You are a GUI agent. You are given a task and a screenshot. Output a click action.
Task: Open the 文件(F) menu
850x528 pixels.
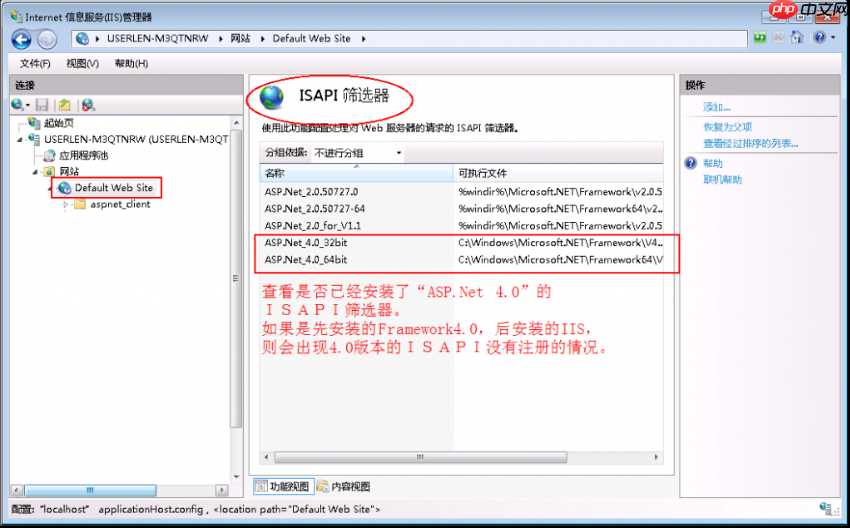[35, 63]
